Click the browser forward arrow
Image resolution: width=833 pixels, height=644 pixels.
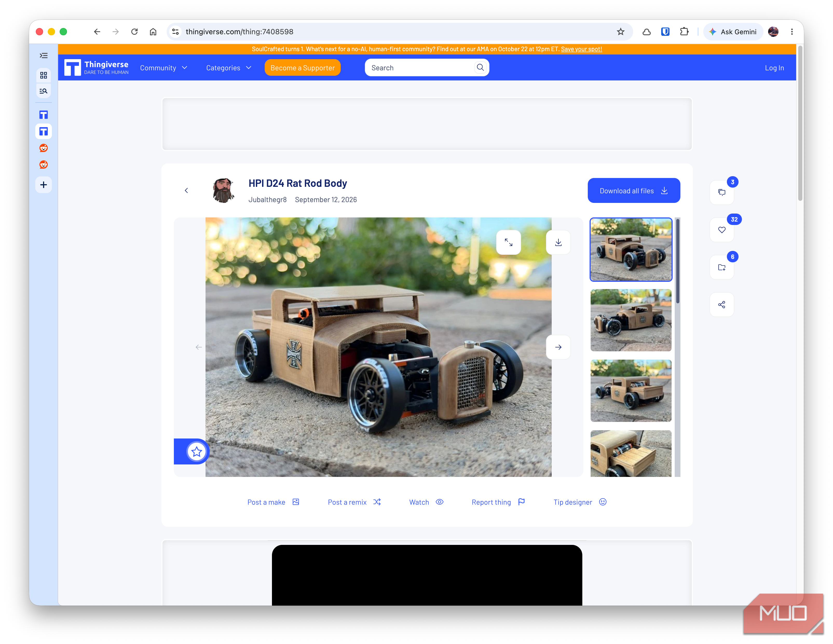[x=115, y=32]
